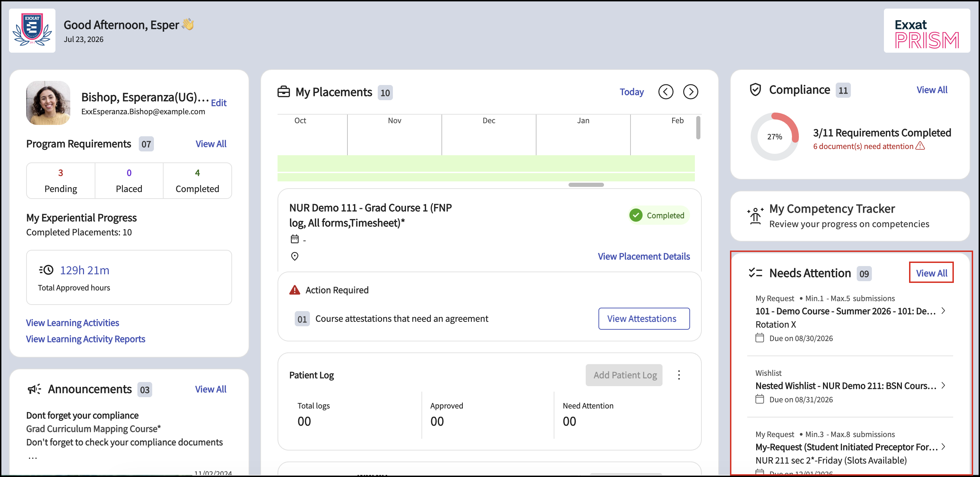
Task: Click the My Placements briefcase icon
Action: click(x=283, y=92)
